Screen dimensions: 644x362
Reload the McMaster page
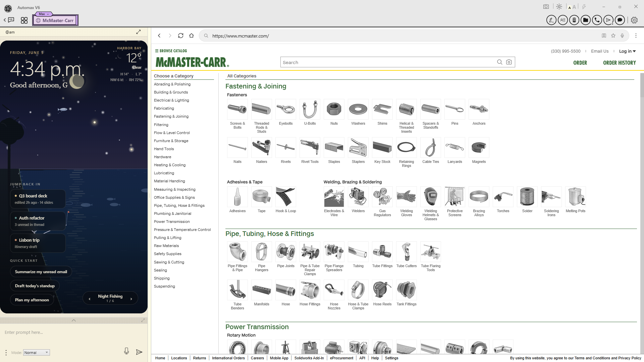(x=181, y=36)
